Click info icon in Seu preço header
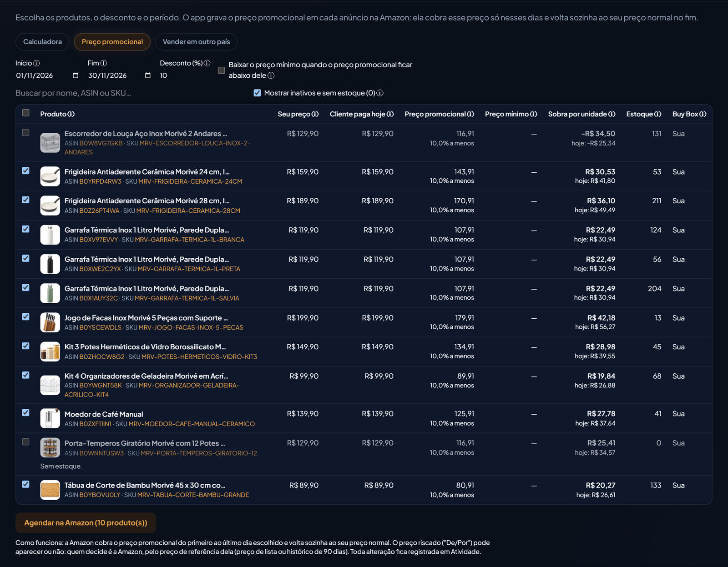The image size is (728, 567). click(x=315, y=114)
